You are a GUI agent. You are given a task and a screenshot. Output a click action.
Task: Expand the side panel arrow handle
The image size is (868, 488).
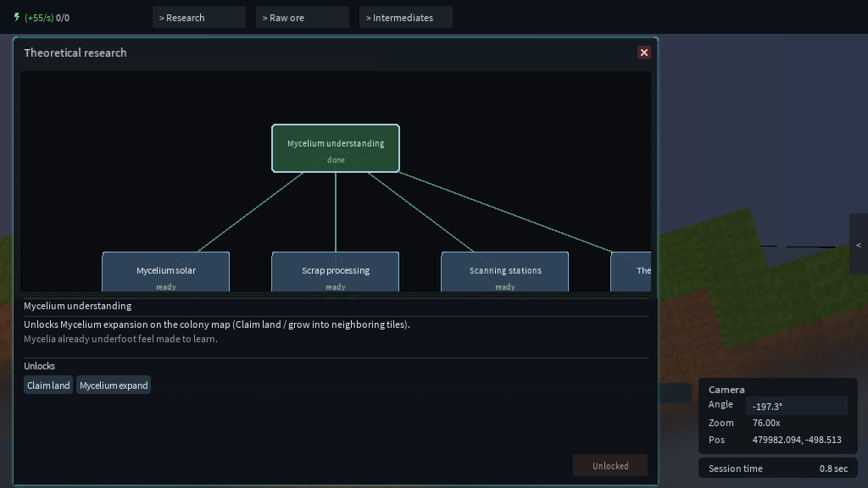pyautogui.click(x=859, y=245)
